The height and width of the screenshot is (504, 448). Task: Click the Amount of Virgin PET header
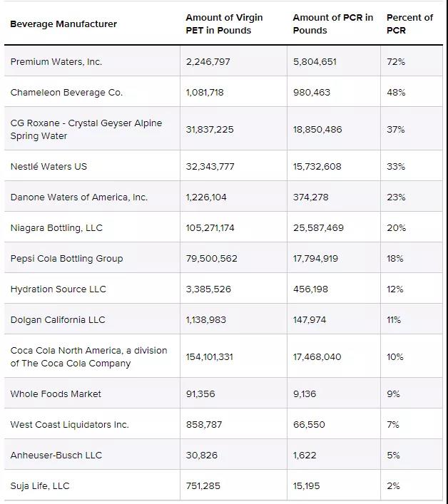coord(224,24)
